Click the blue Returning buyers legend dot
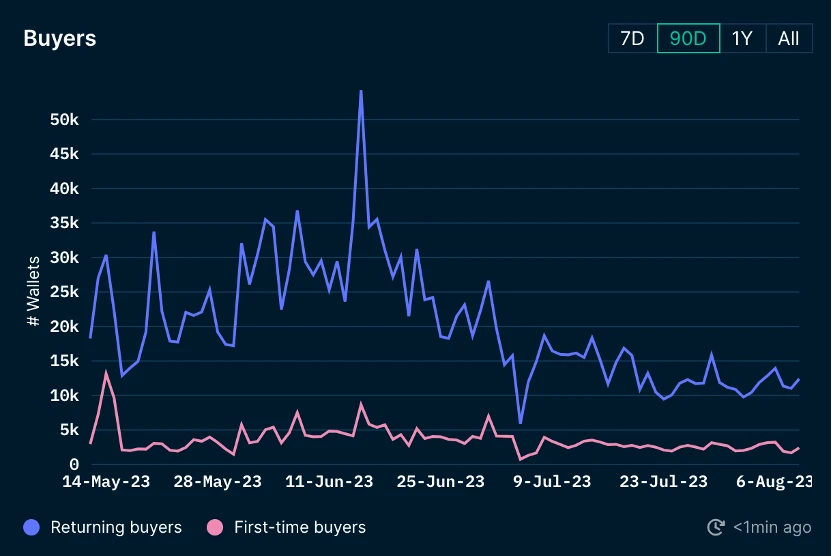 click(32, 527)
